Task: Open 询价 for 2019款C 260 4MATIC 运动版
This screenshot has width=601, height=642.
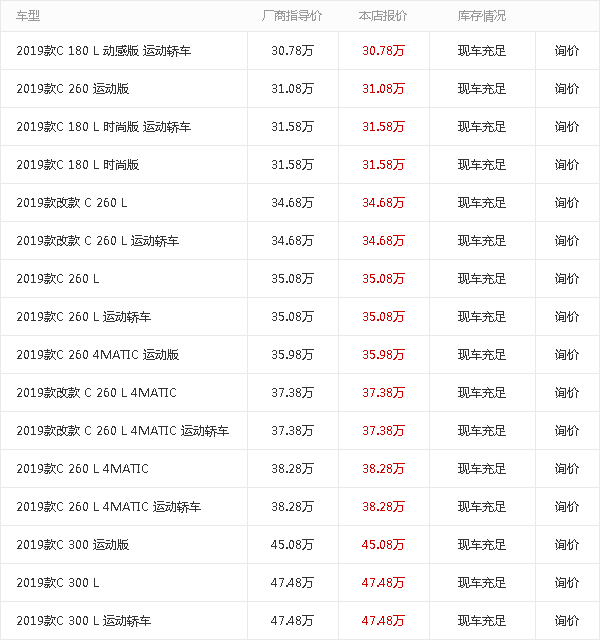Action: pyautogui.click(x=567, y=355)
